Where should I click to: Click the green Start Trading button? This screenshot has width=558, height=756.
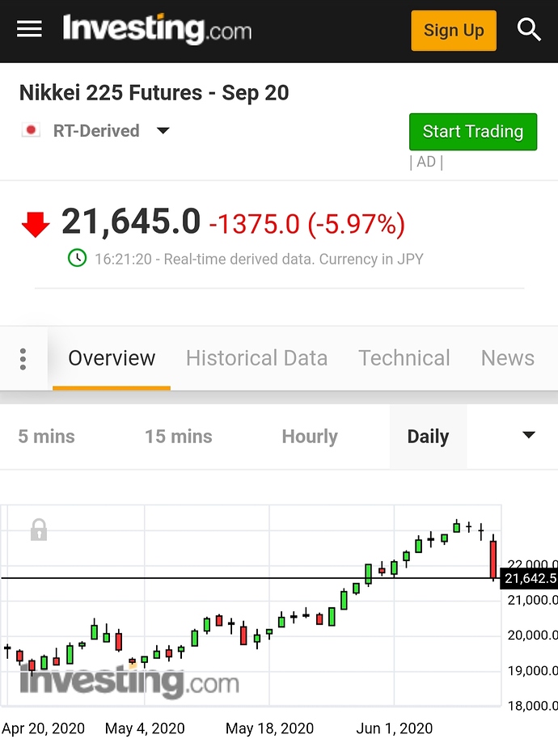(x=472, y=132)
